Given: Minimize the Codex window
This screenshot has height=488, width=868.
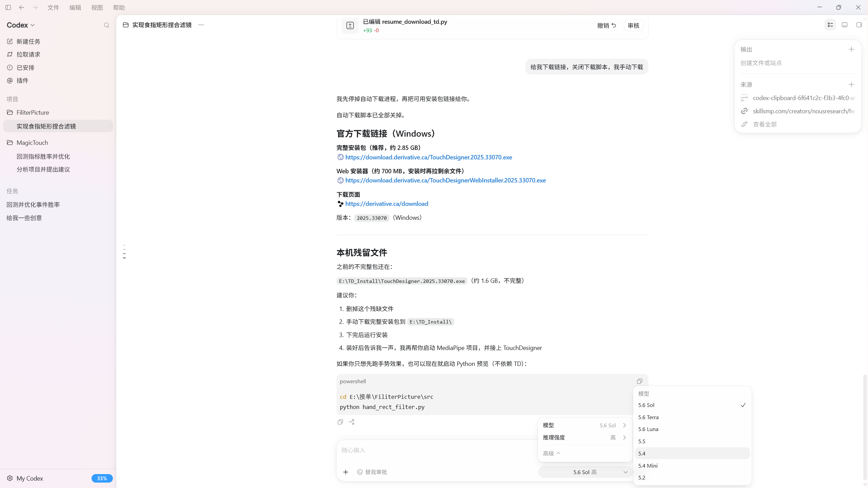Looking at the screenshot, I should point(820,7).
